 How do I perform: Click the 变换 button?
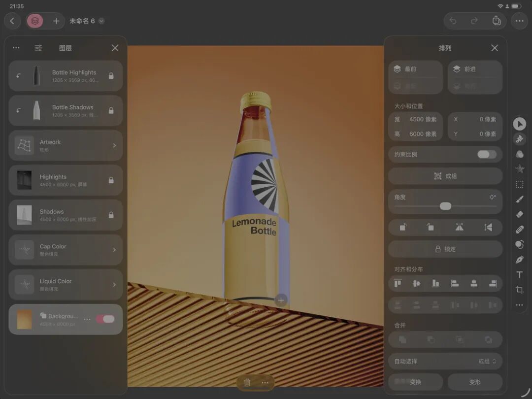coord(416,382)
